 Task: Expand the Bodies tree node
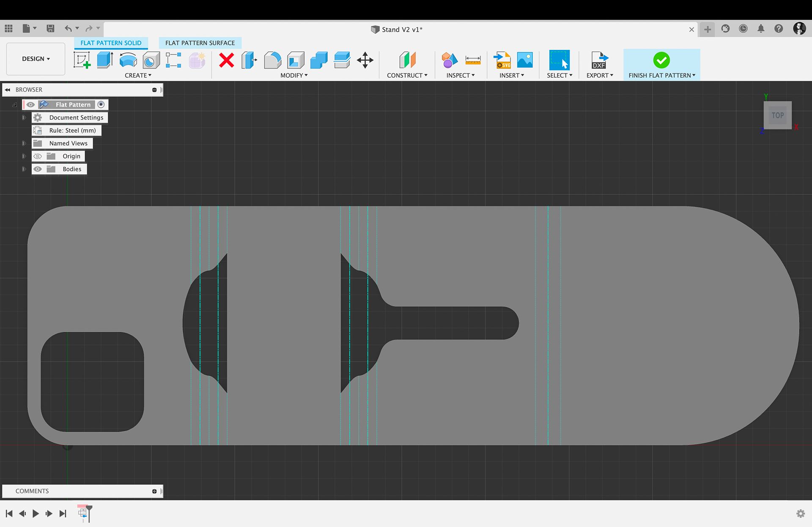[x=24, y=169]
